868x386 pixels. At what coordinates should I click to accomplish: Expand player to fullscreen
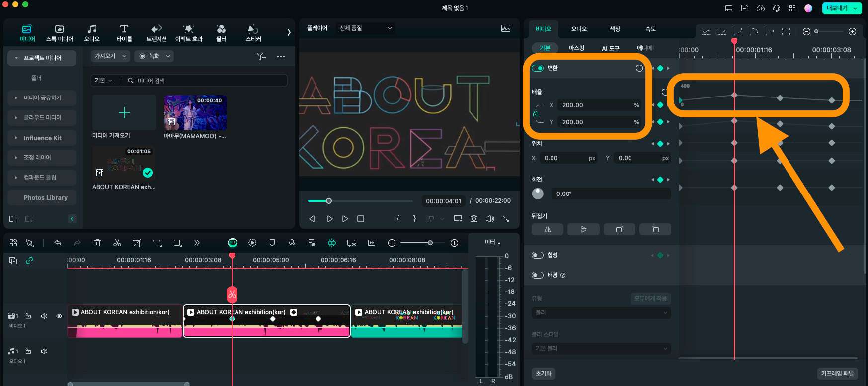click(506, 219)
